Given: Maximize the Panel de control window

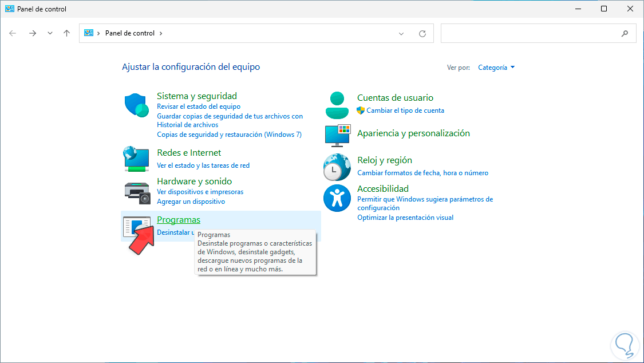Looking at the screenshot, I should tap(604, 9).
